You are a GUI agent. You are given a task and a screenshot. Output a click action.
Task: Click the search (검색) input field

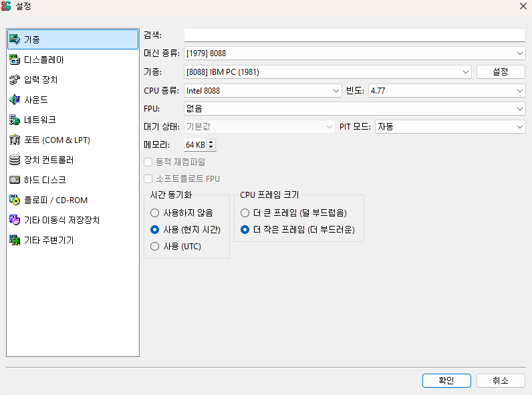[x=354, y=35]
